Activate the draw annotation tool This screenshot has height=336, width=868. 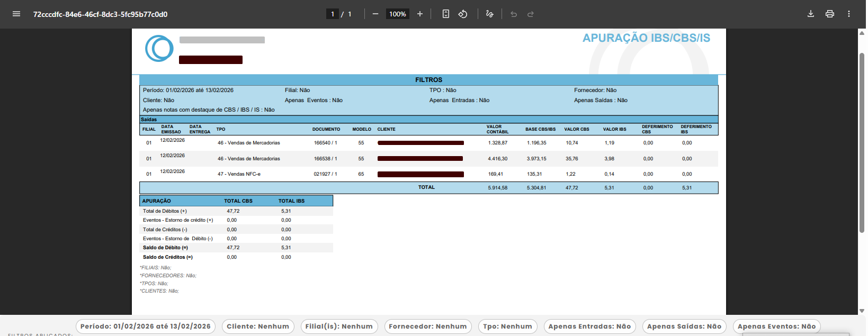pos(490,14)
